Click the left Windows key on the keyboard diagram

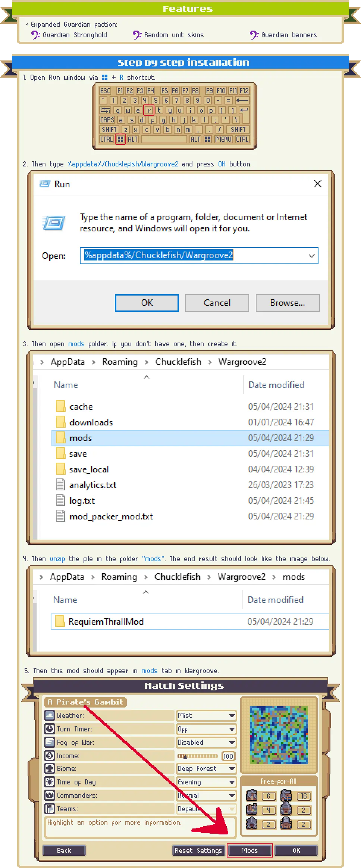[120, 139]
